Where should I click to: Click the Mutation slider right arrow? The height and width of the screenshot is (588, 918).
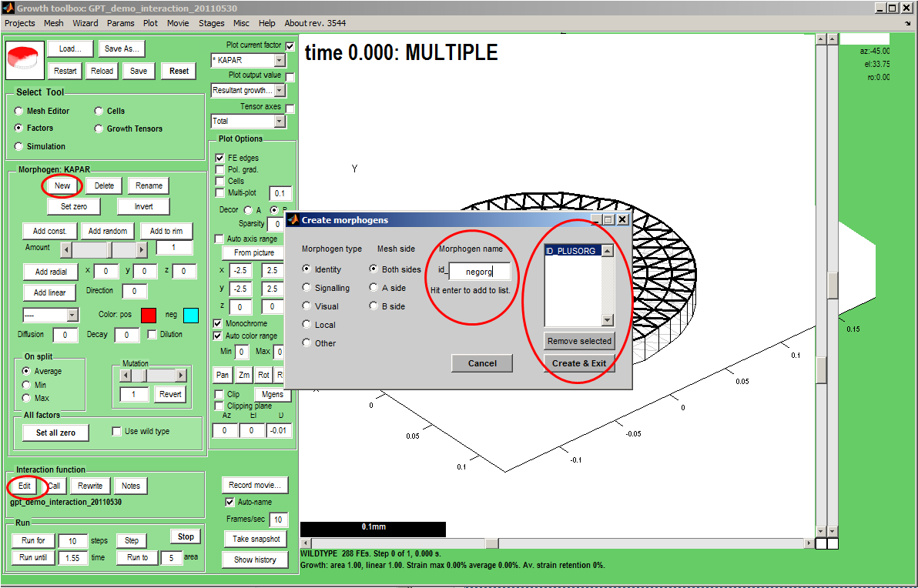click(181, 376)
